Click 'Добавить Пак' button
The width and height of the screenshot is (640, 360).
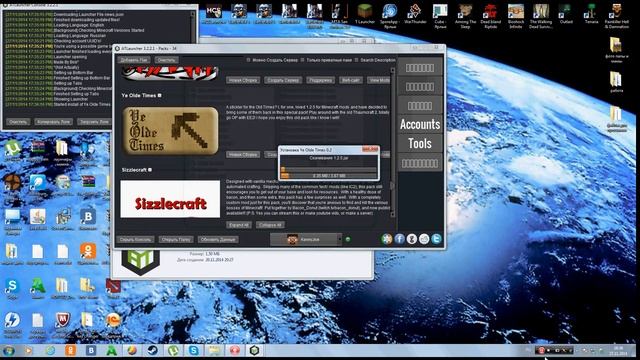click(134, 60)
